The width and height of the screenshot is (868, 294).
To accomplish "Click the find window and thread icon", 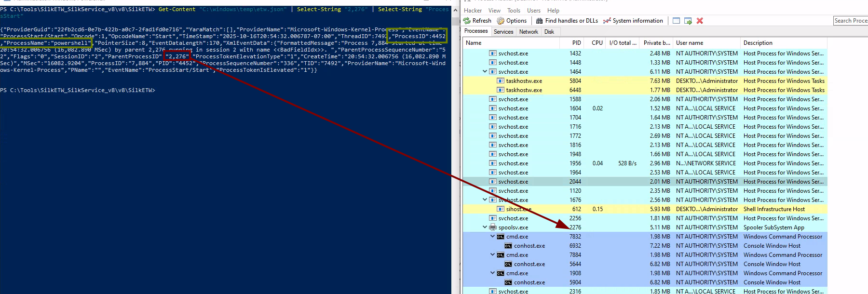I will click(688, 21).
